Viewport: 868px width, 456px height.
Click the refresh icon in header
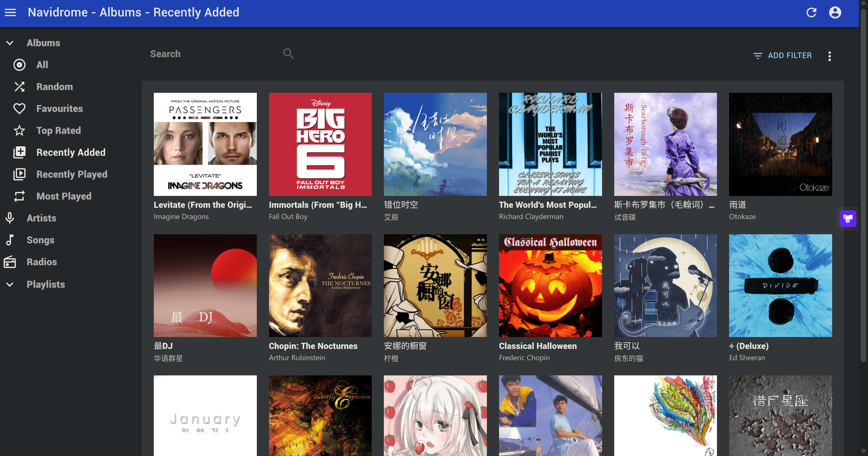tap(811, 12)
